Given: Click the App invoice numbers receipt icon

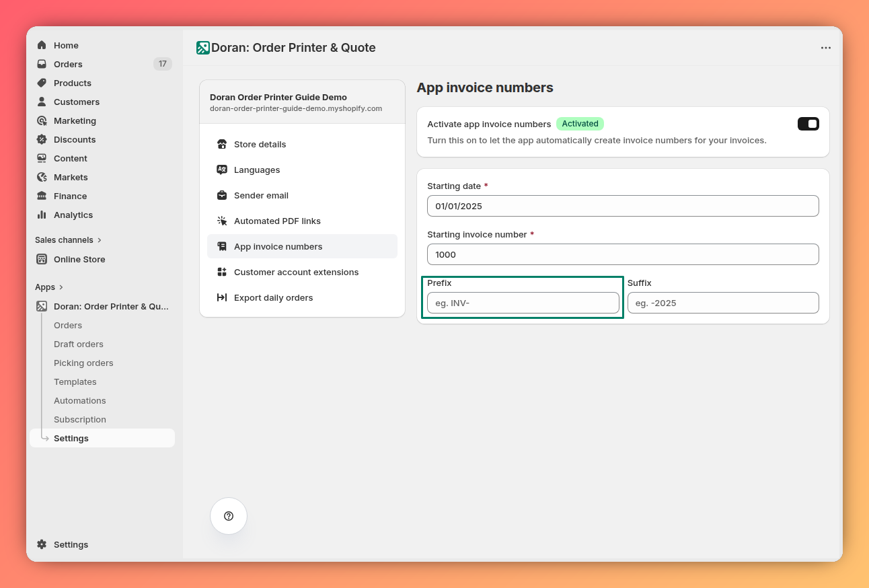Looking at the screenshot, I should click(x=222, y=246).
